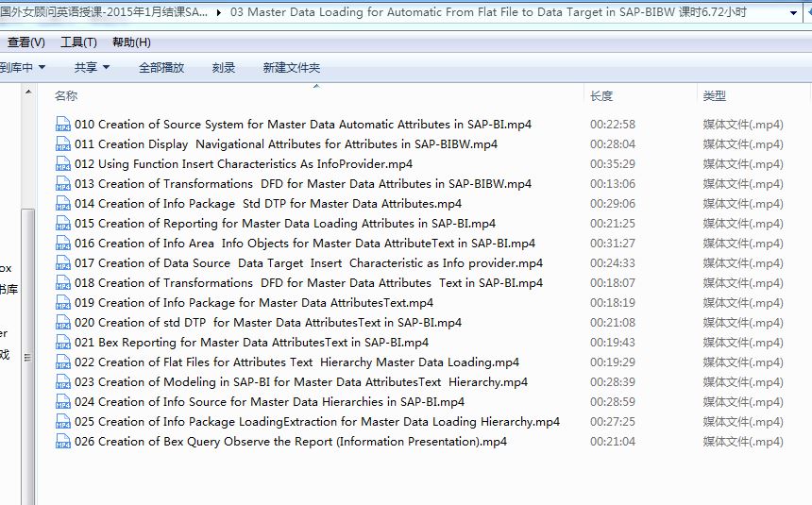Screen dimensions: 812x505
Task: Click duration value 00:31:27
Action: click(x=613, y=243)
